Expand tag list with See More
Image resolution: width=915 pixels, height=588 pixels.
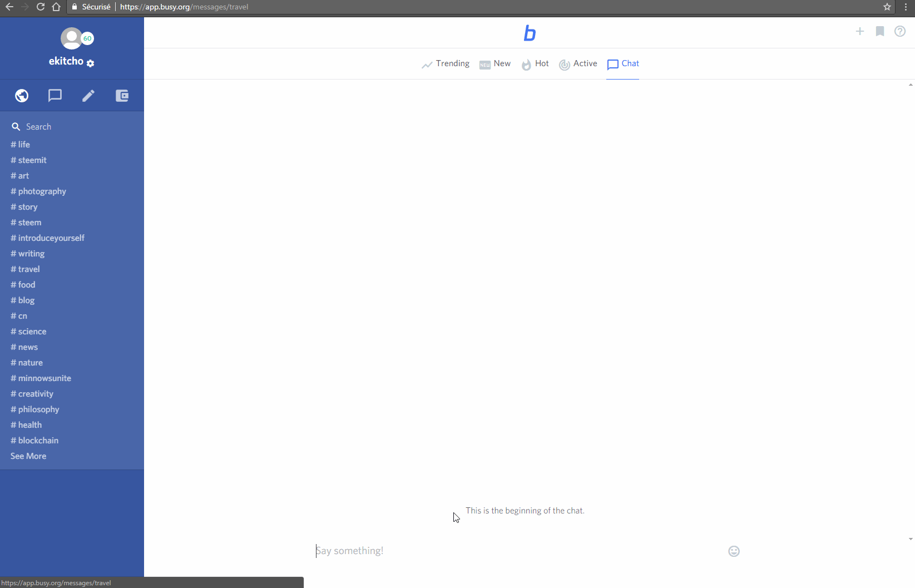28,456
